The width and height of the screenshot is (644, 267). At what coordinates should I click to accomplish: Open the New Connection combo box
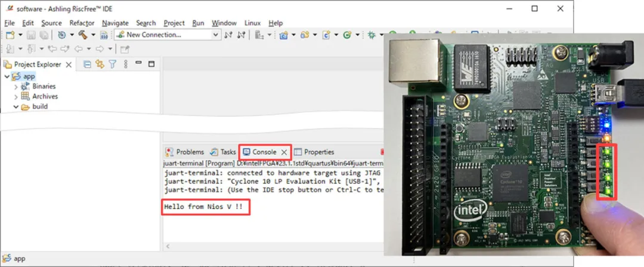click(x=168, y=35)
